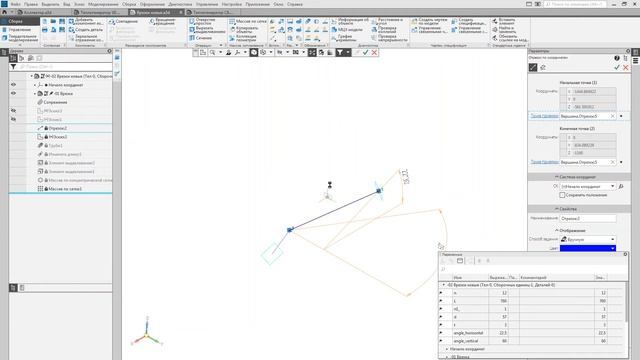640x360 pixels.
Task: Toggle visibility eye for Начало координат
Action: (x=13, y=85)
